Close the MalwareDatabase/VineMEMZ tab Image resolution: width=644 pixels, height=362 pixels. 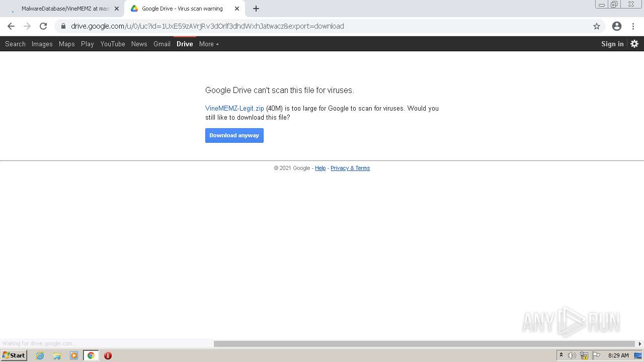[117, 9]
